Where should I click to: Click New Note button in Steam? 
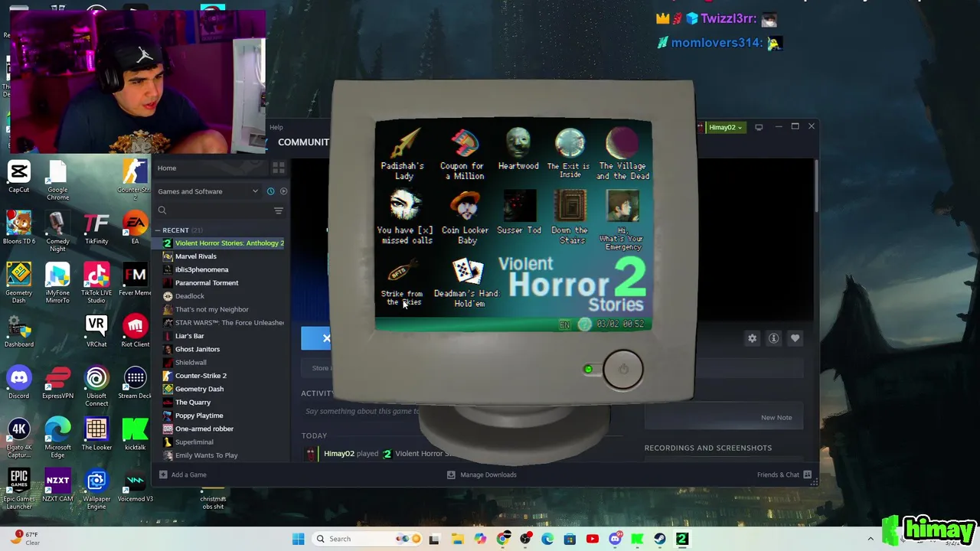pos(776,417)
